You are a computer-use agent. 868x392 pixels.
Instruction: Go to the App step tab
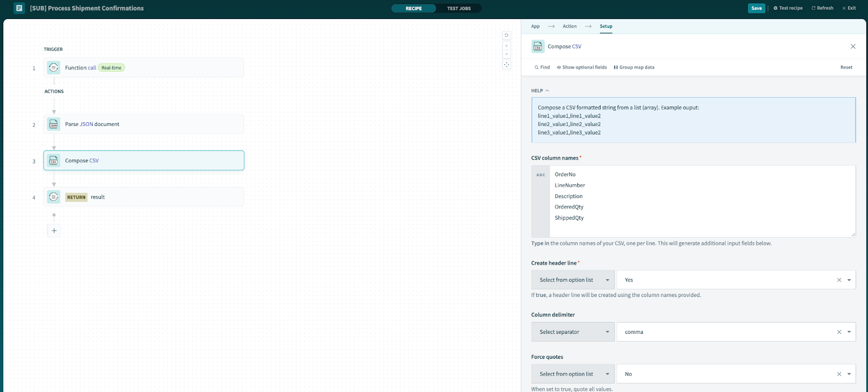[x=535, y=26]
